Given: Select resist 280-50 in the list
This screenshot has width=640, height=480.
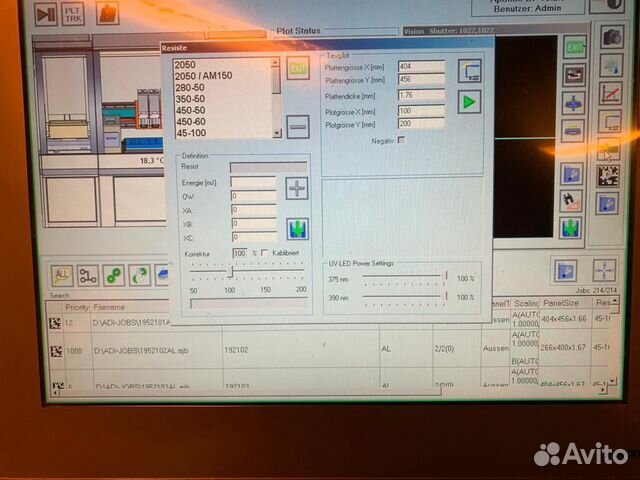Looking at the screenshot, I should click(190, 87).
